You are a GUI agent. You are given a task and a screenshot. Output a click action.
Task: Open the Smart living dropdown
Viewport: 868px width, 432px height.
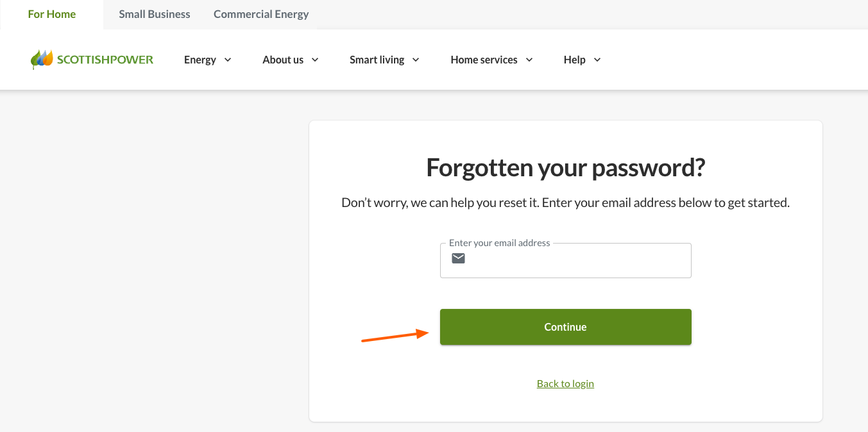377,60
